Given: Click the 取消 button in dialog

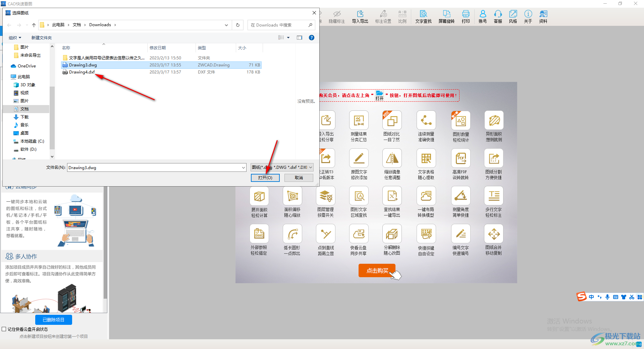Looking at the screenshot, I should coord(299,178).
